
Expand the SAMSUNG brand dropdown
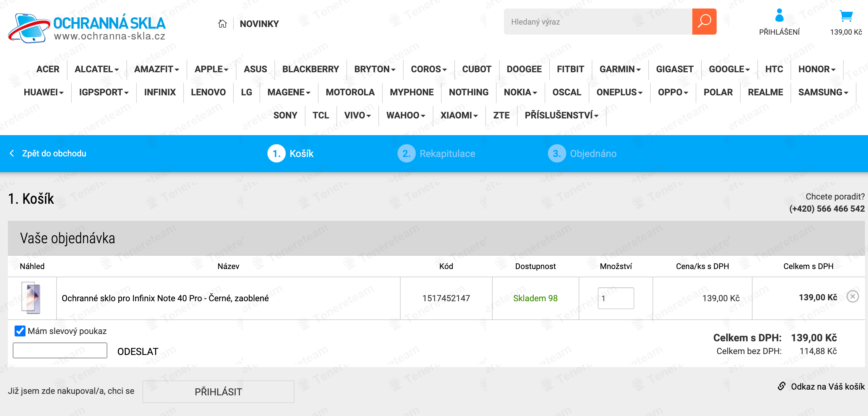tap(823, 92)
